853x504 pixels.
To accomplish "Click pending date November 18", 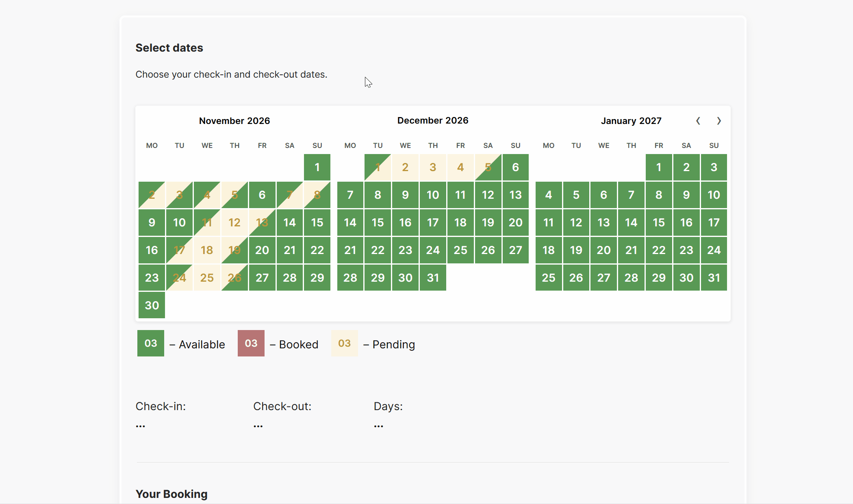I will click(207, 250).
